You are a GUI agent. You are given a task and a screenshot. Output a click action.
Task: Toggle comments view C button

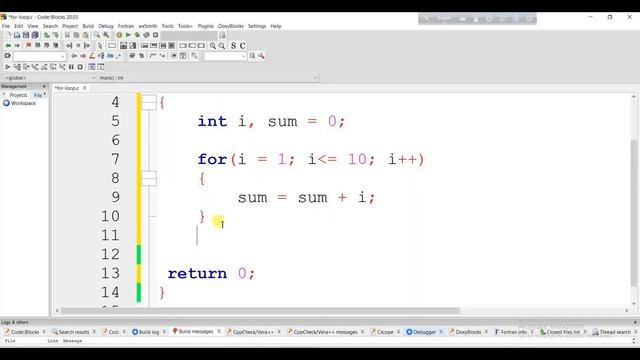pos(242,46)
